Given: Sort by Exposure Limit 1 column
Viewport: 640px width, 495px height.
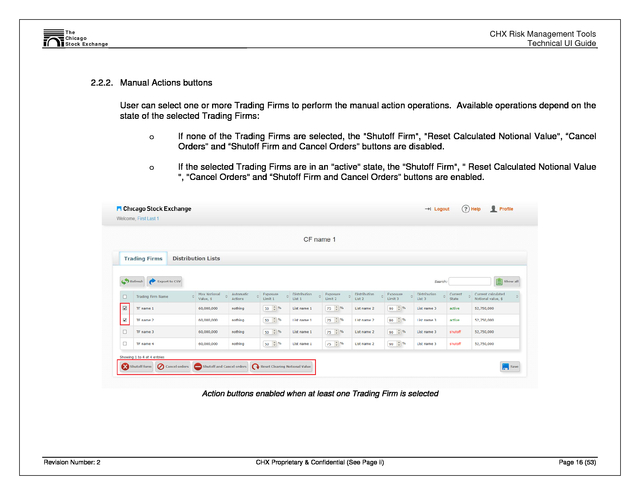Looking at the screenshot, I should (x=275, y=297).
